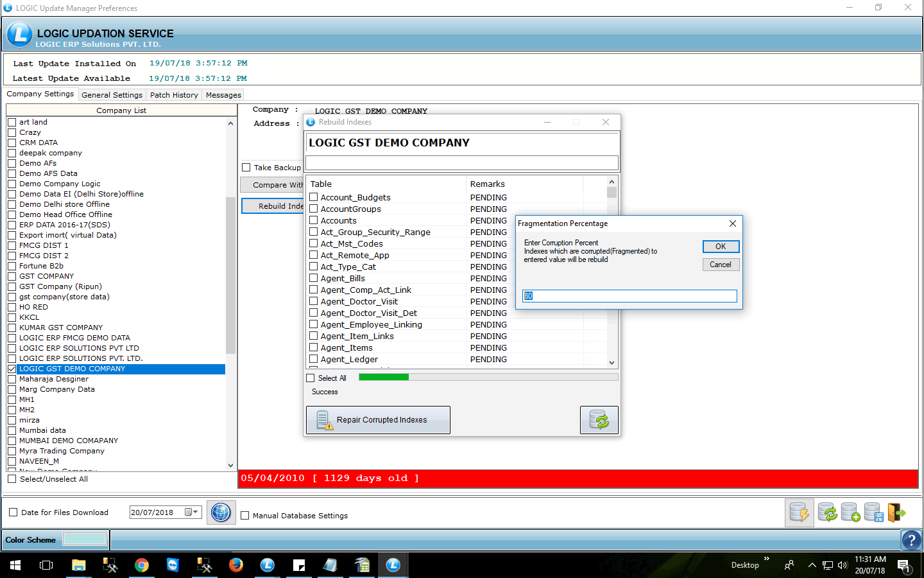The width and height of the screenshot is (924, 578).
Task: Click the globe icon beside the download date
Action: click(221, 512)
